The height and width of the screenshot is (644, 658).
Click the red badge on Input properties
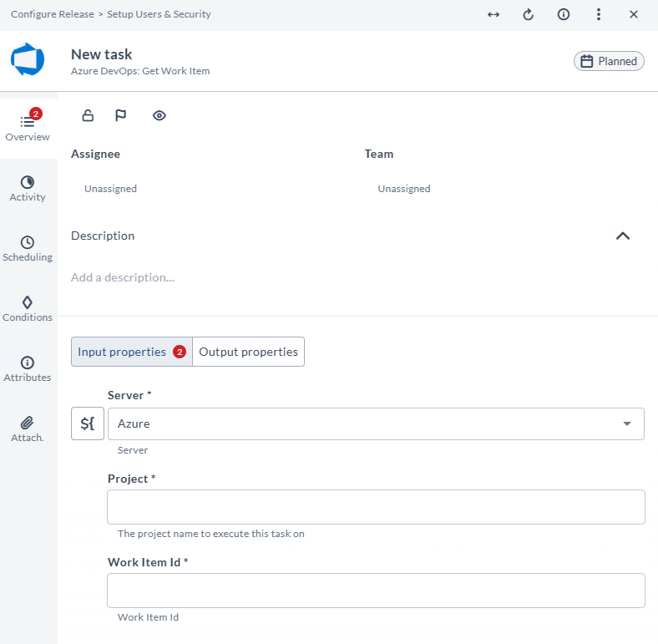coord(180,352)
